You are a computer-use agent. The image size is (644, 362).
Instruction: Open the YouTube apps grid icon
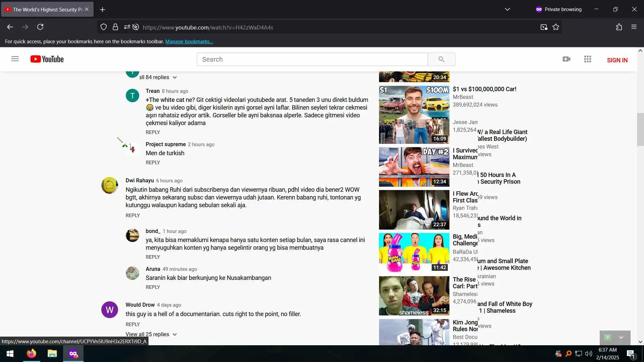coord(587,59)
